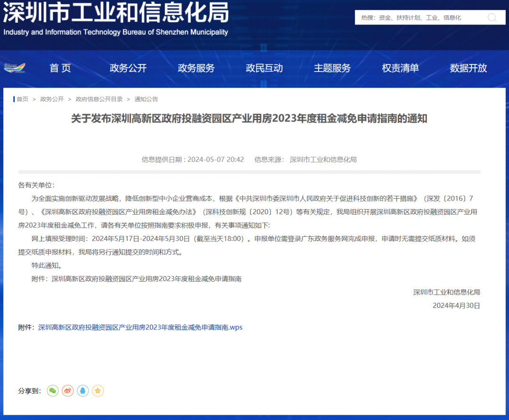The image size is (509, 420).
Task: Go to 首页 breadcrumb link
Action: (23, 99)
